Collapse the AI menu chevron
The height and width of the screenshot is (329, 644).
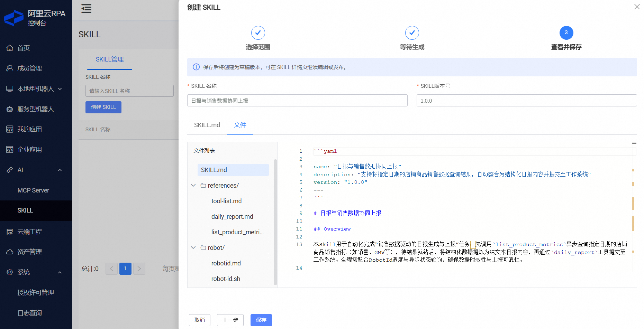pos(60,170)
